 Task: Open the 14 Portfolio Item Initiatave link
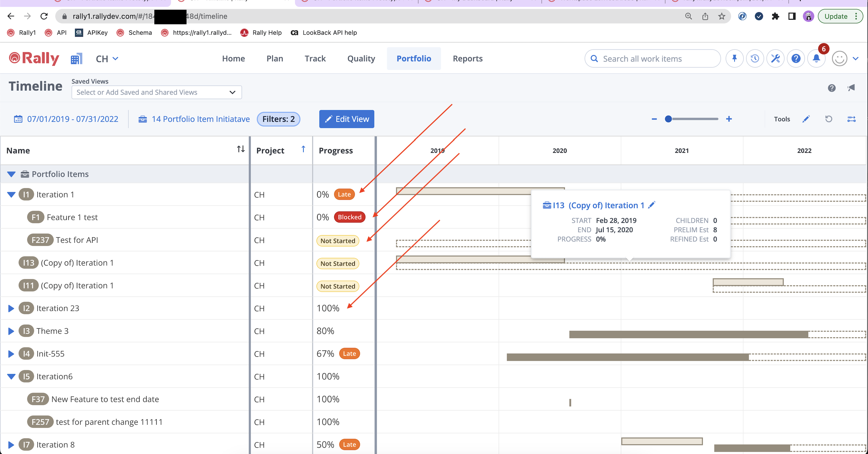pyautogui.click(x=200, y=119)
